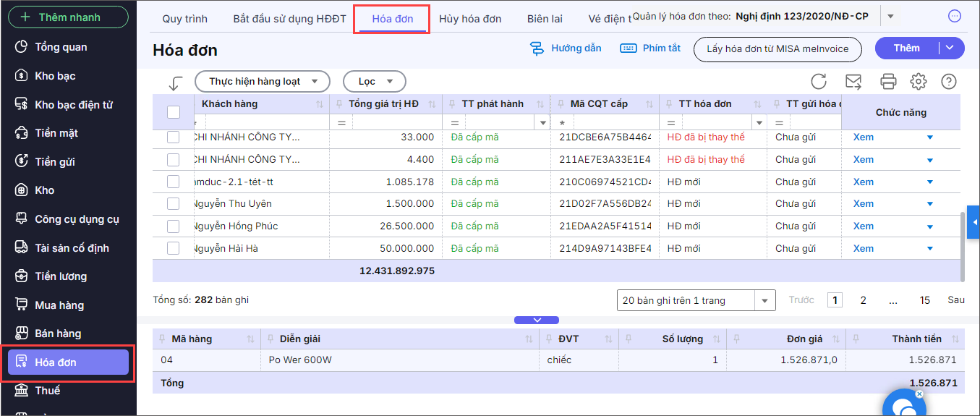980x416 pixels.
Task: Click the printer icon
Action: [x=888, y=82]
